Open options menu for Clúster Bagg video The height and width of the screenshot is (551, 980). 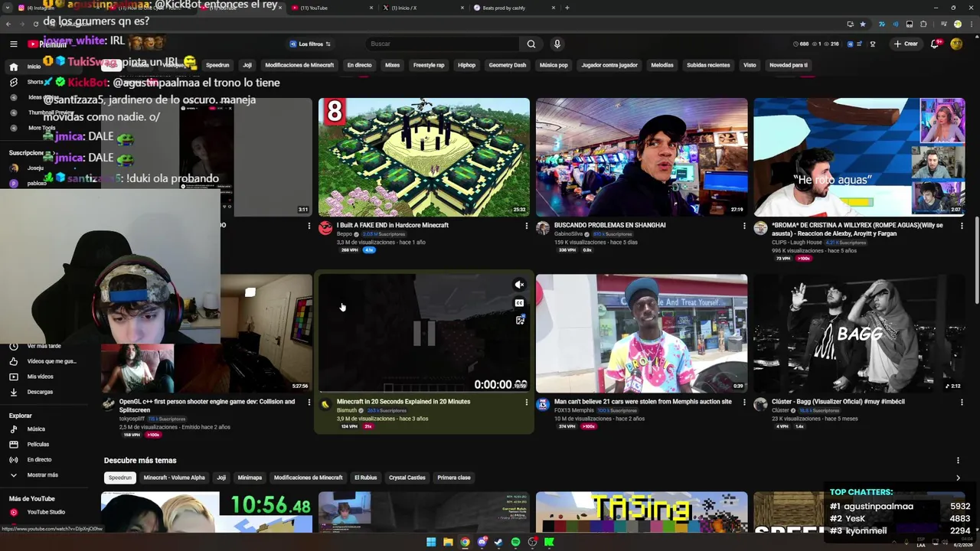tap(962, 402)
